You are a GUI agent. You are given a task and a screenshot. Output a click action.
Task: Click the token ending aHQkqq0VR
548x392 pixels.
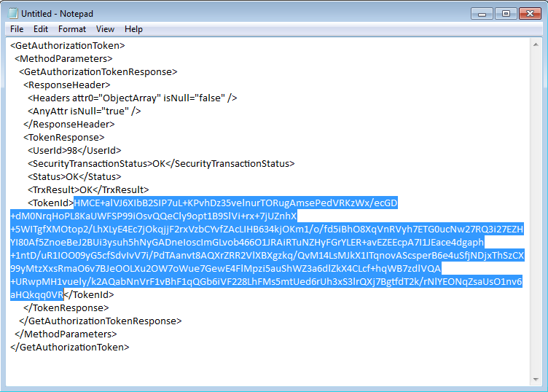point(36,294)
